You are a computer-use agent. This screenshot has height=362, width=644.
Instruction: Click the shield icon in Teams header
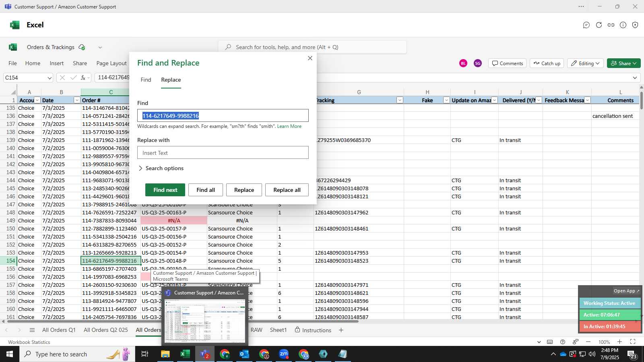(x=635, y=25)
